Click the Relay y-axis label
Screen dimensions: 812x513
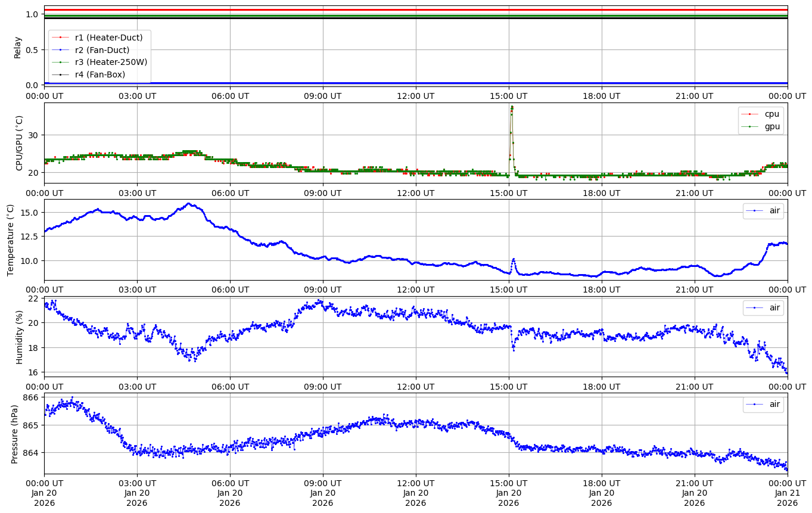(x=18, y=47)
